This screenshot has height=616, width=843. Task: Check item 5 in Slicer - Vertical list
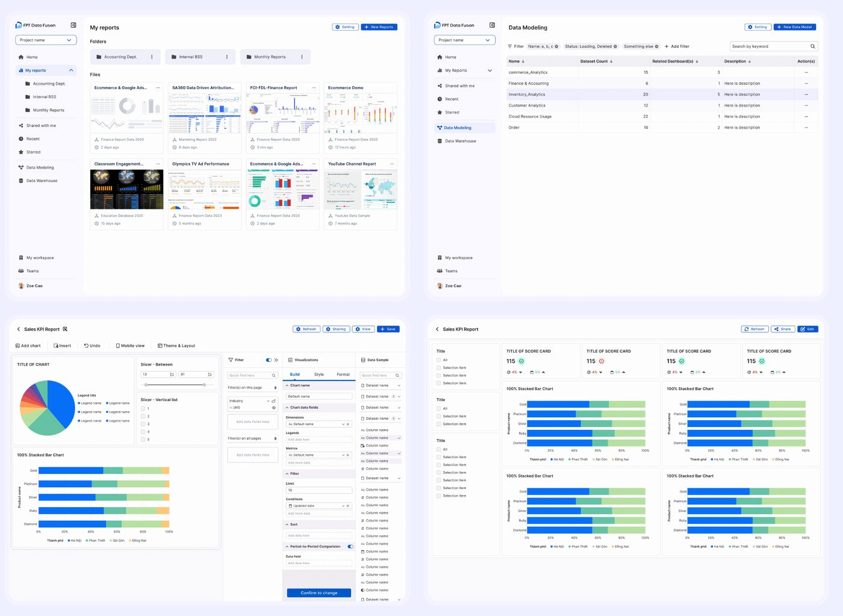coord(143,440)
